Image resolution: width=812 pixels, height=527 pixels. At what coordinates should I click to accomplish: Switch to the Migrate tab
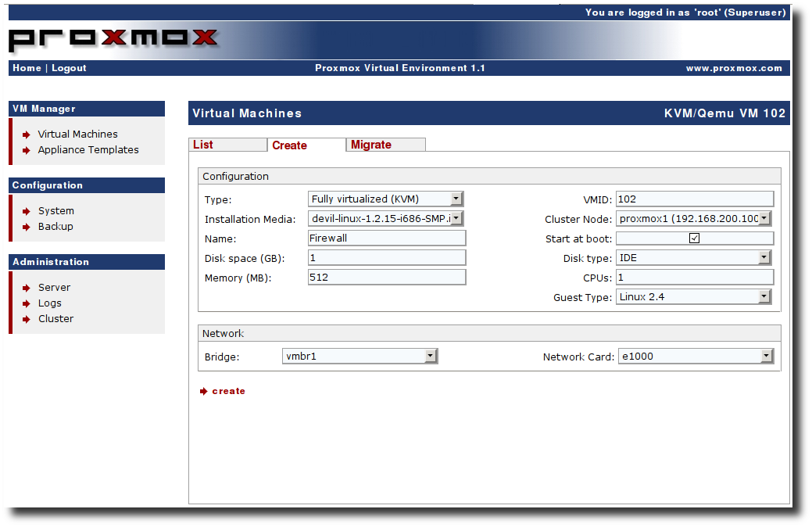386,145
